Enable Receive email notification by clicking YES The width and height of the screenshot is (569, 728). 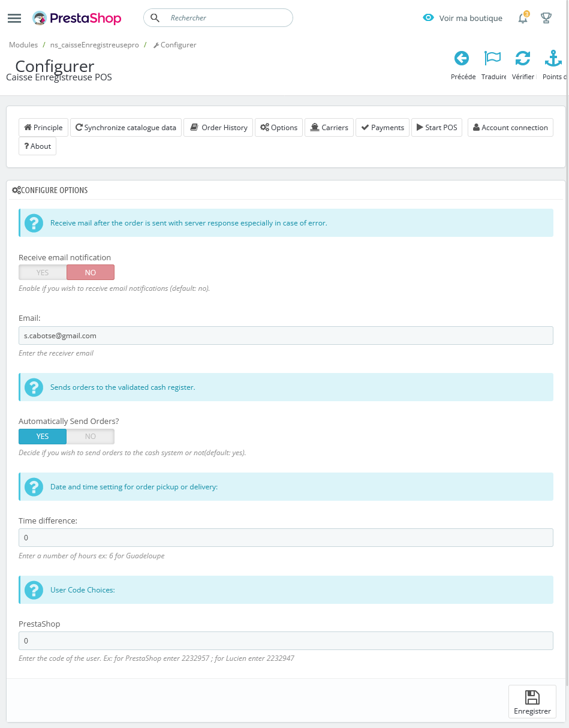coord(42,272)
